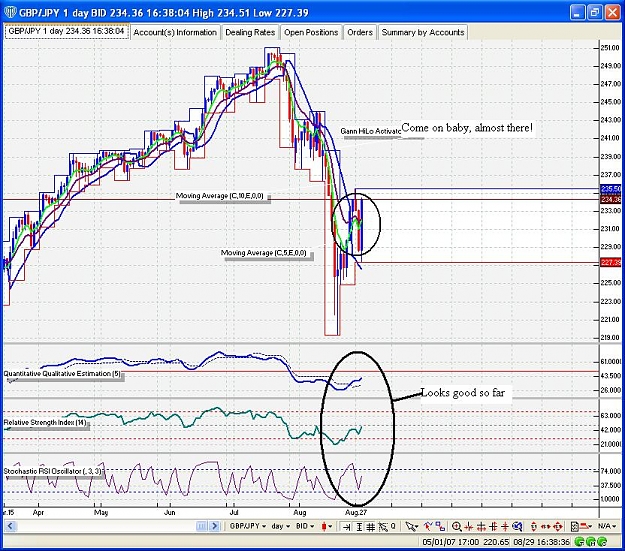The height and width of the screenshot is (551, 625).
Task: Toggle the hatched lines tool icon
Action: pyautogui.click(x=383, y=527)
